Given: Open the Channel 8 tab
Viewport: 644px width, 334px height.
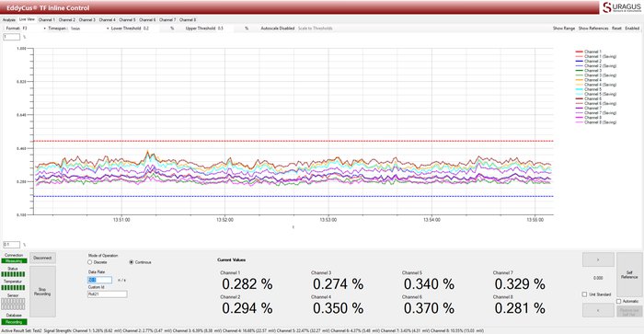Looking at the screenshot, I should tap(188, 19).
